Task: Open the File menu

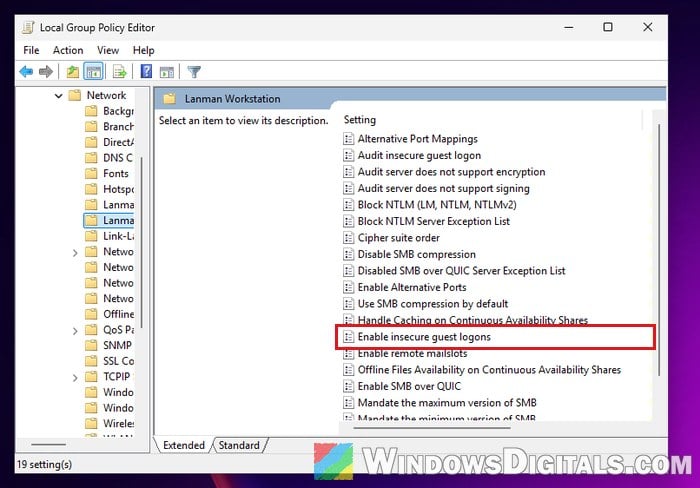Action: coord(31,50)
